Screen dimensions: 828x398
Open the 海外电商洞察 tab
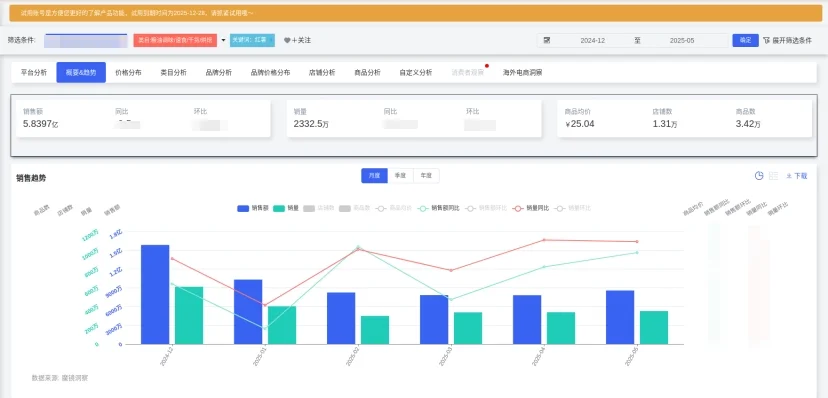[522, 73]
